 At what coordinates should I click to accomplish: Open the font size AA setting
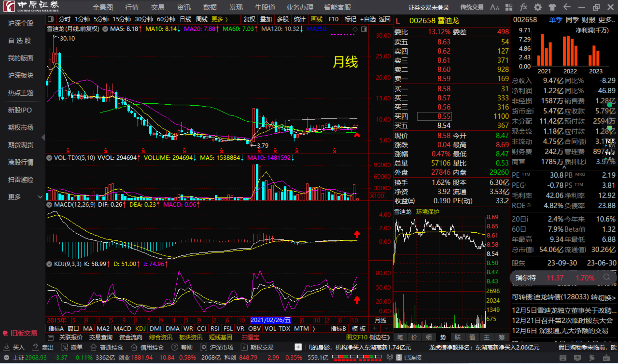494,7
